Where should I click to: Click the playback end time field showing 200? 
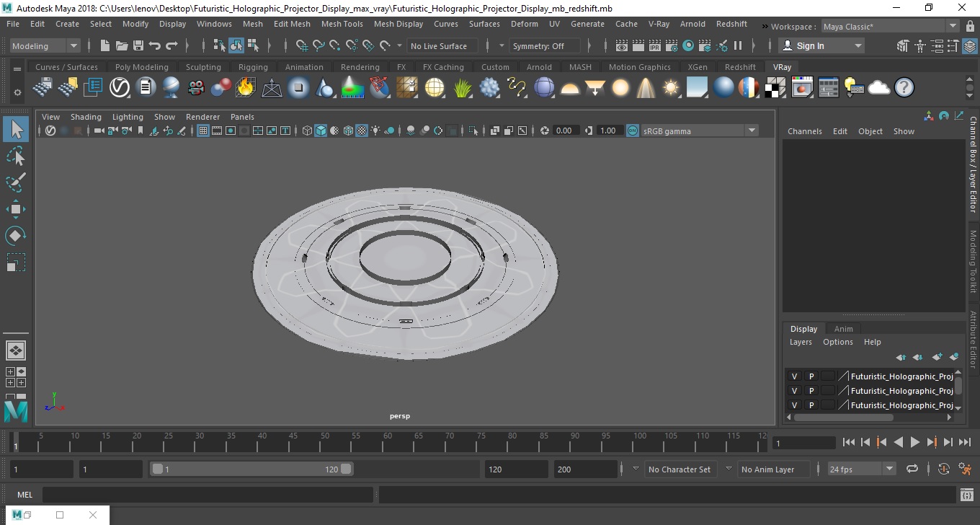click(x=586, y=469)
